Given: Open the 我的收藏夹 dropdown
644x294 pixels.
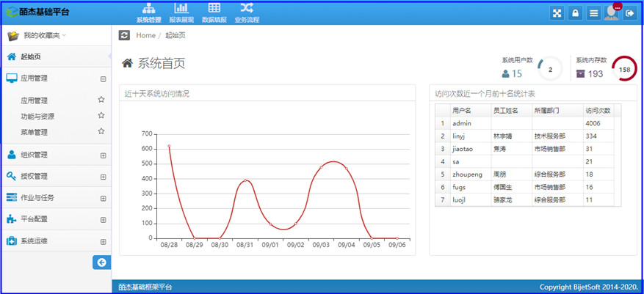Looking at the screenshot, I should coord(44,35).
